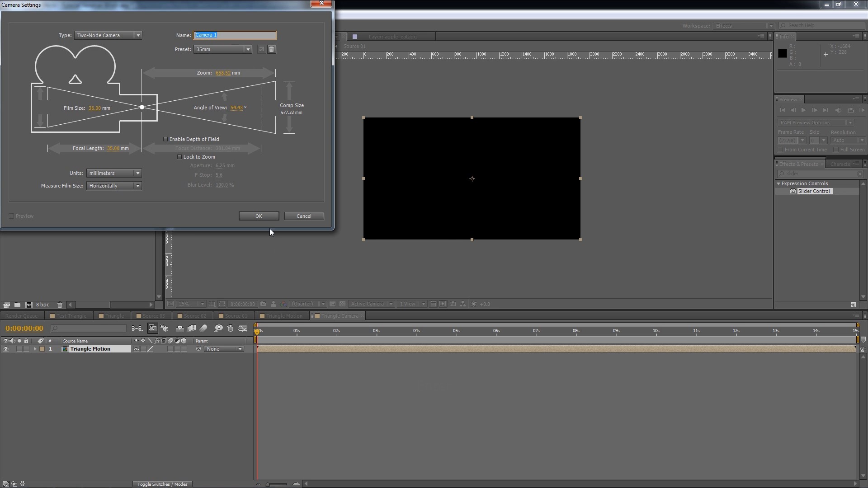Open brainstorm from the timeline toolbar
Viewport: 868px width, 488px height.
[219, 328]
